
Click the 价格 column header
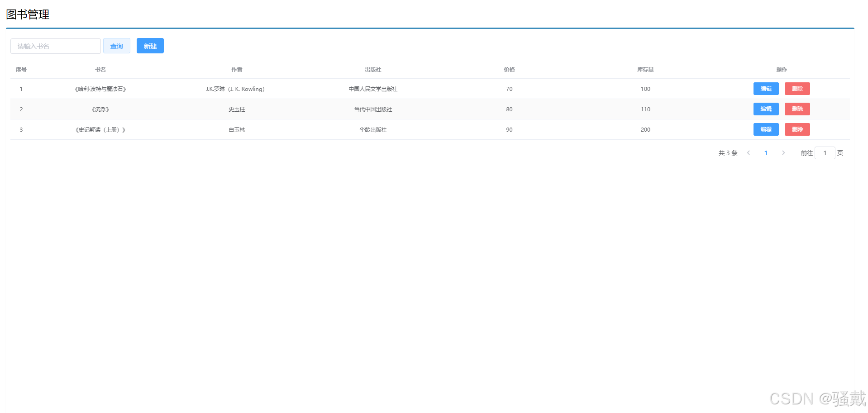pos(509,69)
